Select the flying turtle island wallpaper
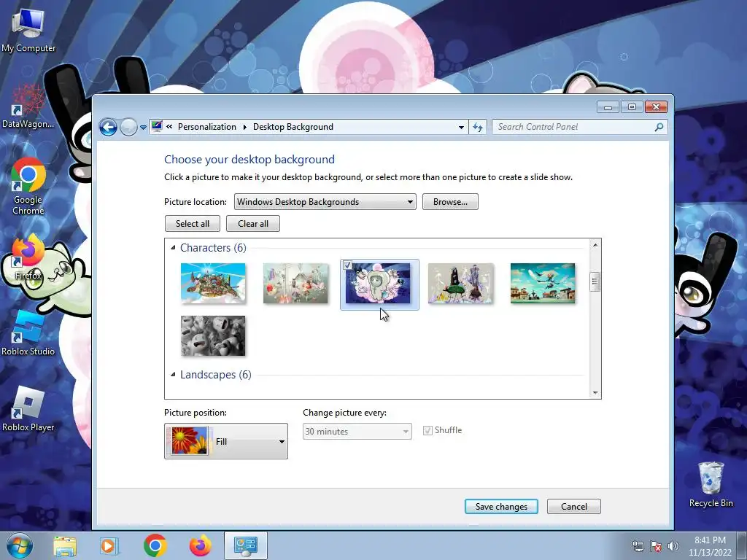This screenshot has width=747, height=560. (213, 284)
